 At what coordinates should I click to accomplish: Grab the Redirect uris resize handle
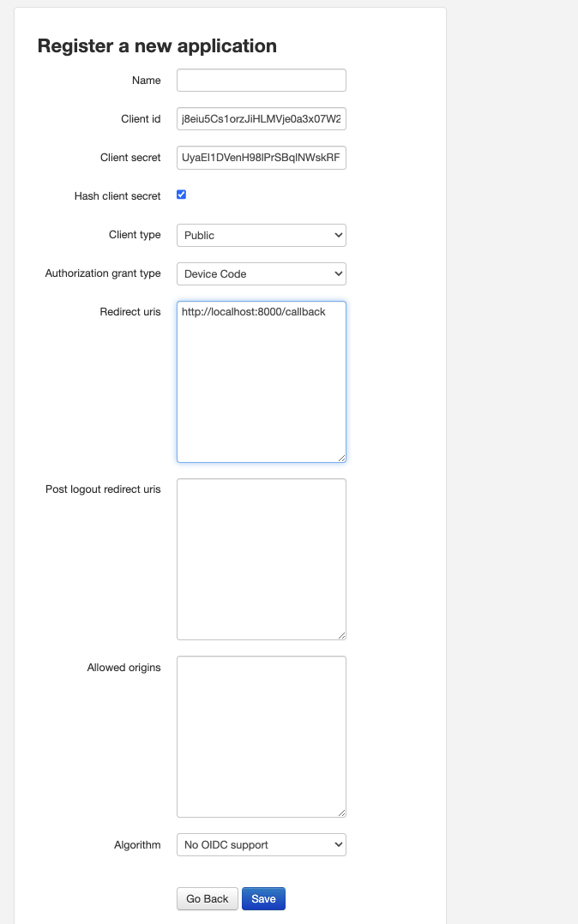(341, 458)
